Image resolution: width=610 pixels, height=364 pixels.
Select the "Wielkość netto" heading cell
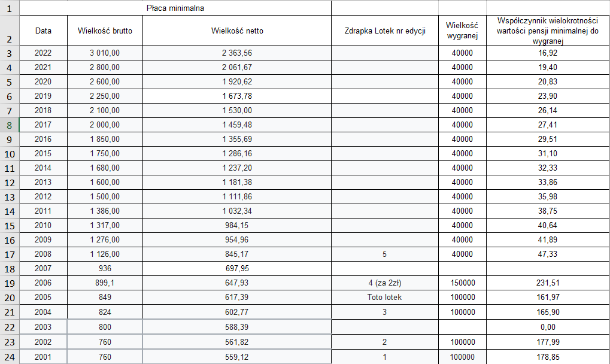(x=236, y=31)
